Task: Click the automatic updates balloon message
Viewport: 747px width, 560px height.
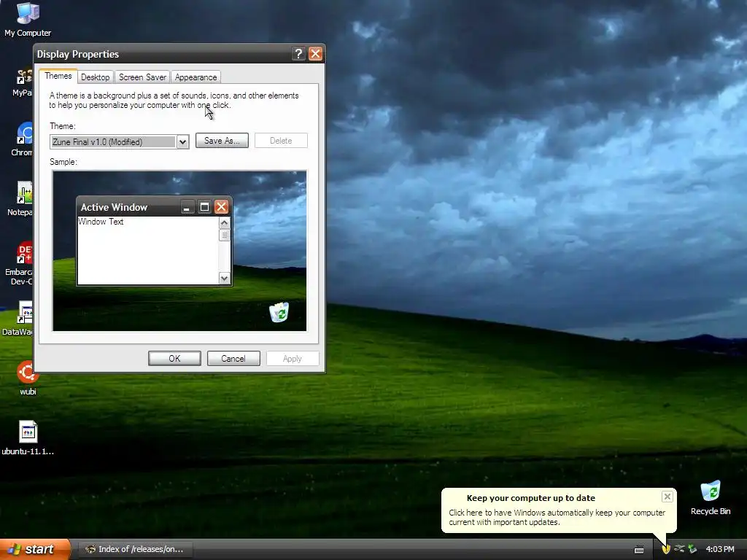Action: click(x=557, y=517)
